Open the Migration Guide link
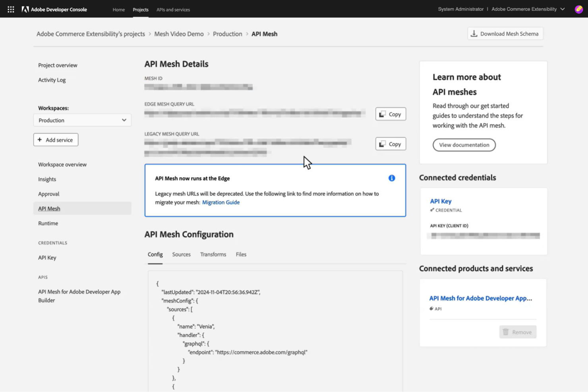Image resolution: width=588 pixels, height=392 pixels. click(x=221, y=202)
